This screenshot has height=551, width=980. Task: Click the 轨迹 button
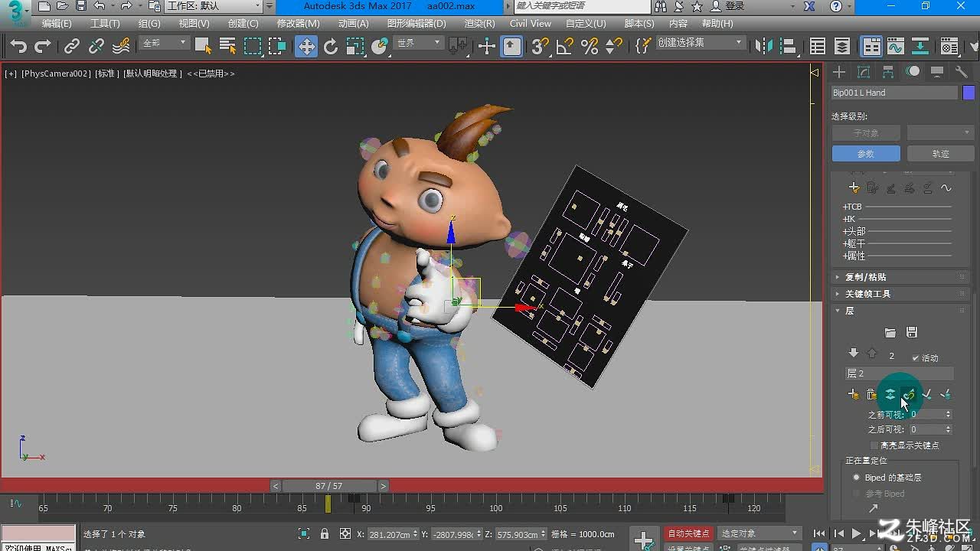[x=941, y=154]
